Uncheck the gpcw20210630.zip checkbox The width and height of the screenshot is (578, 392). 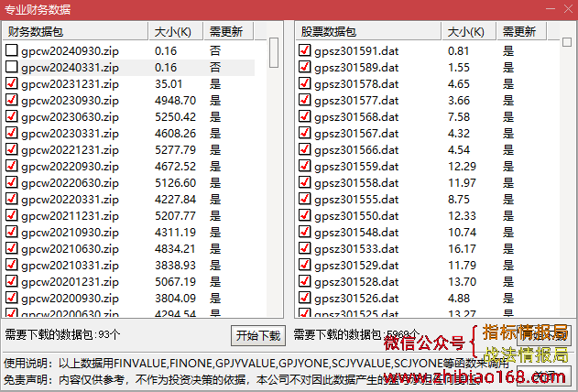(11, 248)
